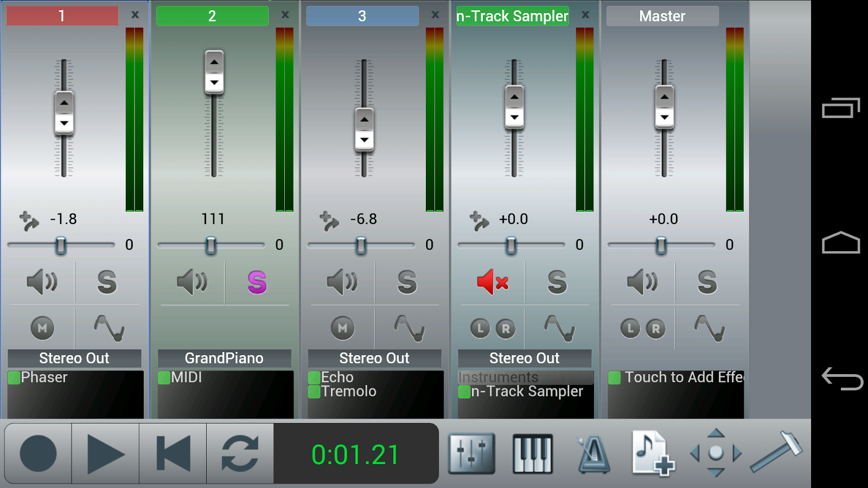This screenshot has height=488, width=868.
Task: Open send routing icon for track 1
Action: pyautogui.click(x=29, y=221)
